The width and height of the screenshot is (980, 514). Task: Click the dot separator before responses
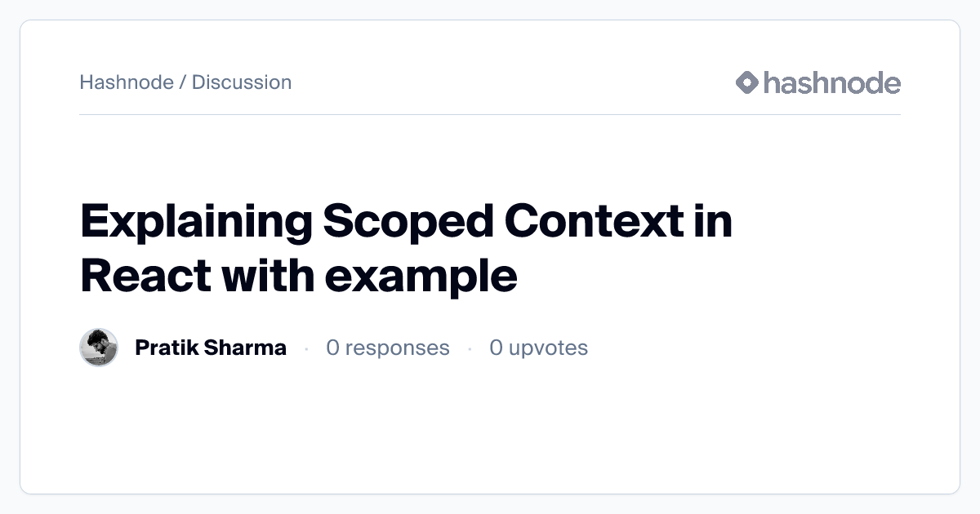[306, 348]
